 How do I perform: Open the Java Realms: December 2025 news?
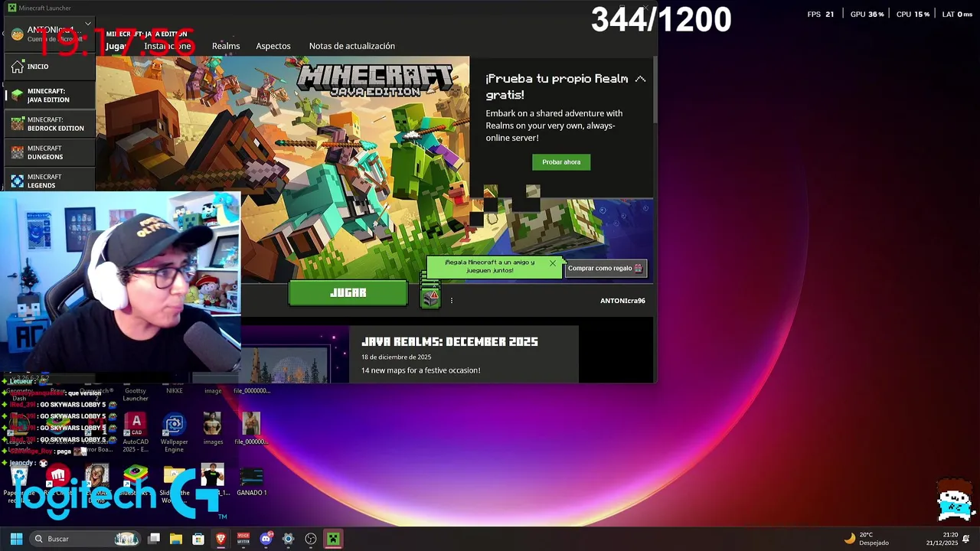[x=449, y=342]
